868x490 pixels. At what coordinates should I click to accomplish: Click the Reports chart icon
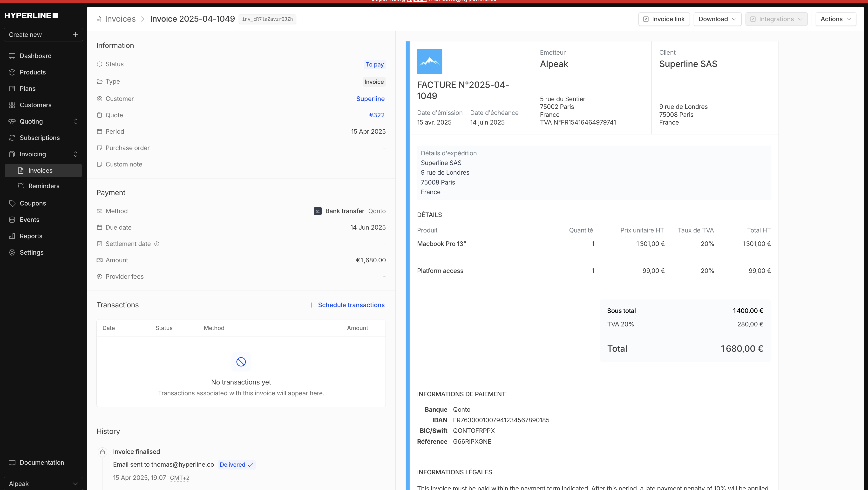[12, 236]
